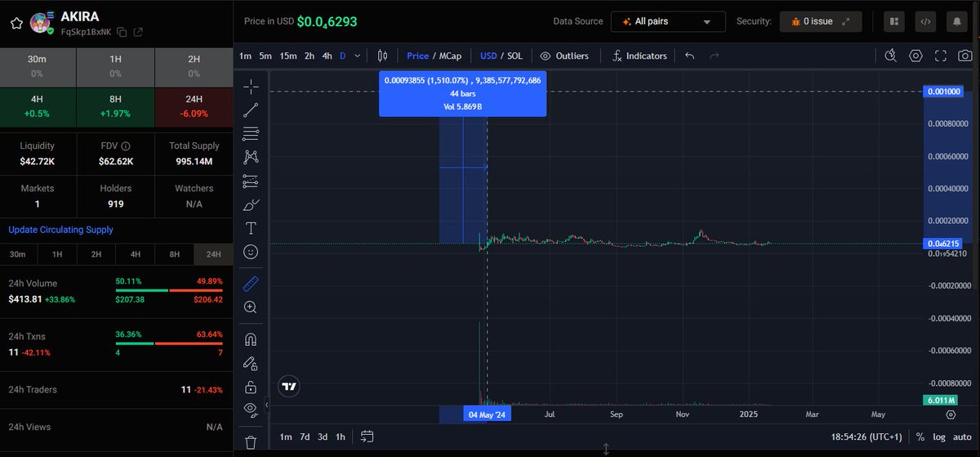Collapse the drawing toolbar arrow
The width and height of the screenshot is (980, 457).
267,405
